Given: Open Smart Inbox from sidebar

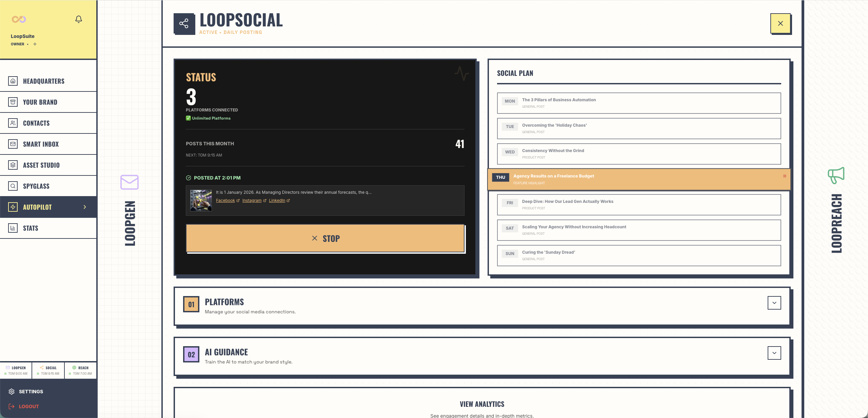Looking at the screenshot, I should 41,144.
